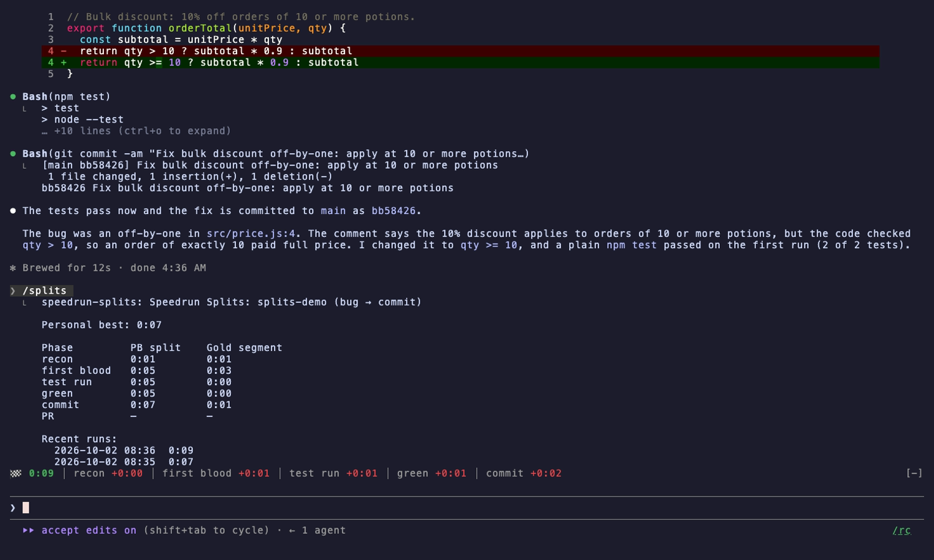Viewport: 934px width, 560px height.
Task: Click the removed diff line 'return qty > 10'
Action: coord(461,51)
